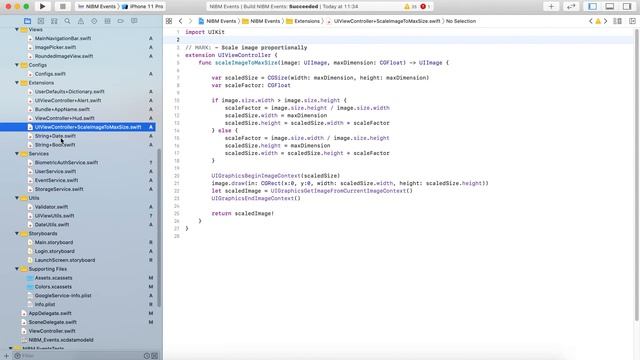Open UserDefaults+Dictionary.swift

point(69,92)
